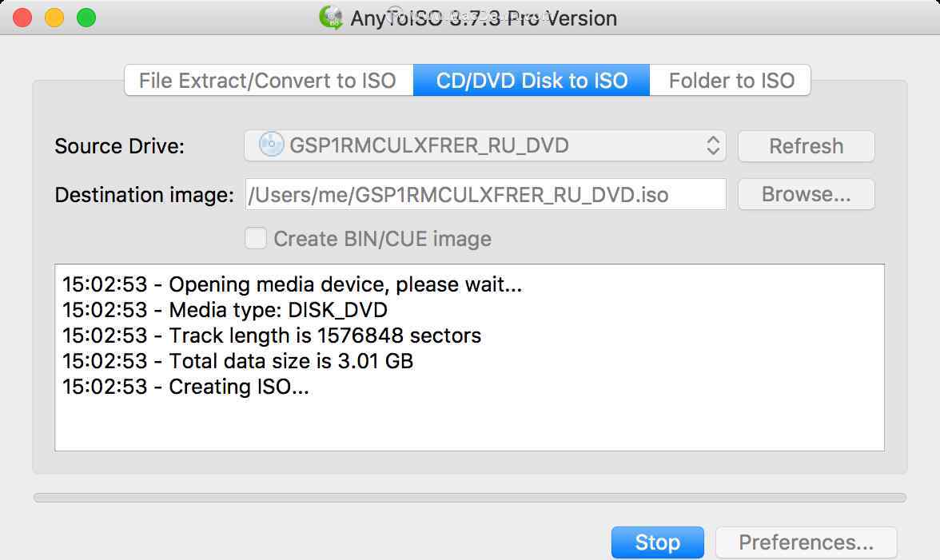This screenshot has height=560, width=940.
Task: Switch to File Extract/Convert to ISO tab
Action: pos(269,80)
